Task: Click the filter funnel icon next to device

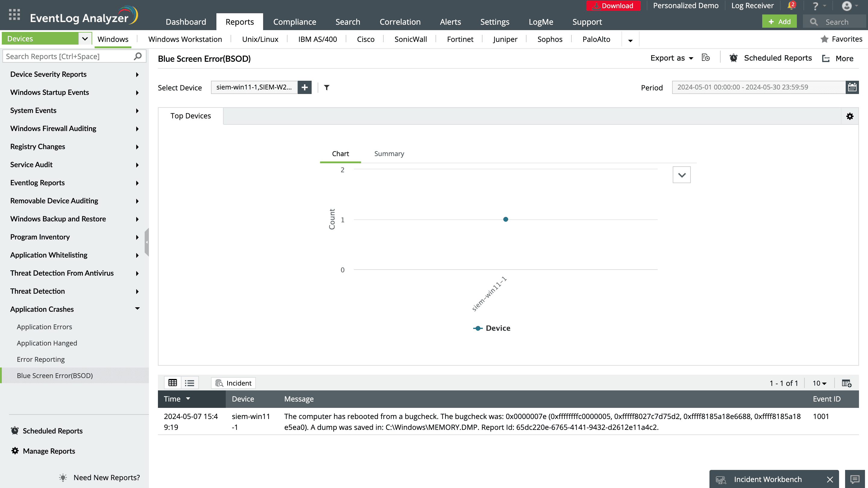Action: click(327, 88)
